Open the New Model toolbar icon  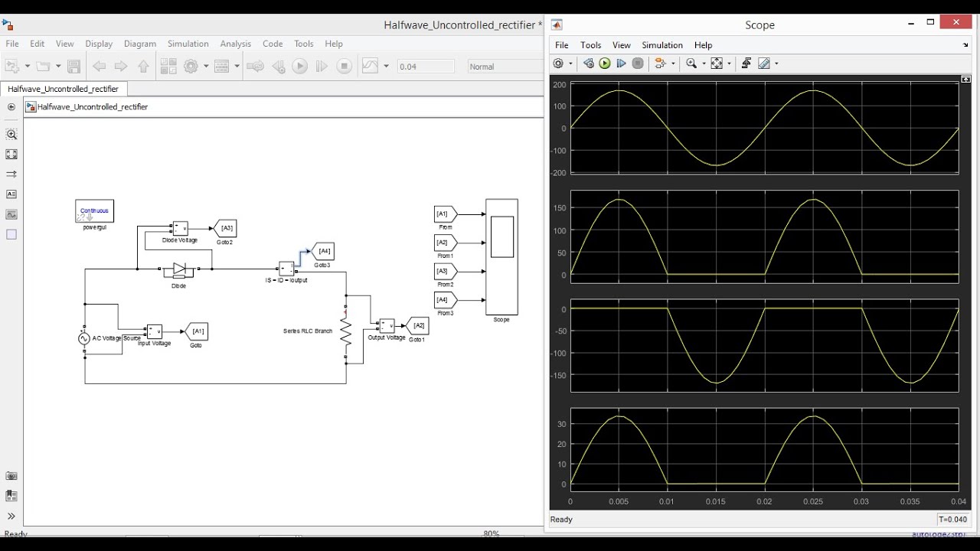(x=12, y=67)
